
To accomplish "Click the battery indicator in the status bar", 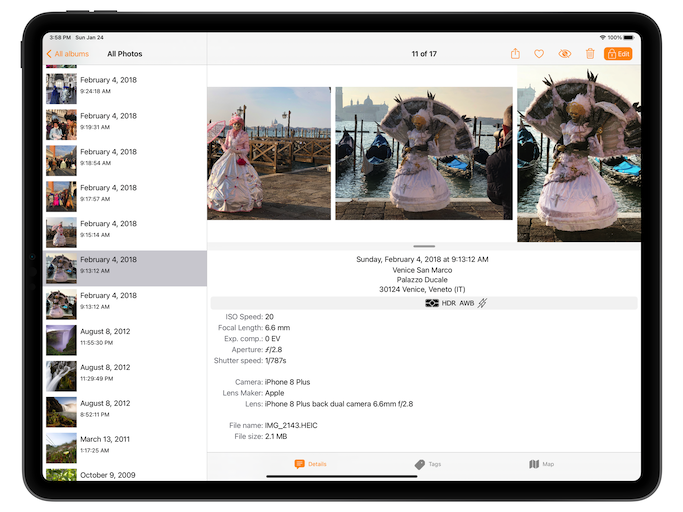I will click(x=630, y=37).
